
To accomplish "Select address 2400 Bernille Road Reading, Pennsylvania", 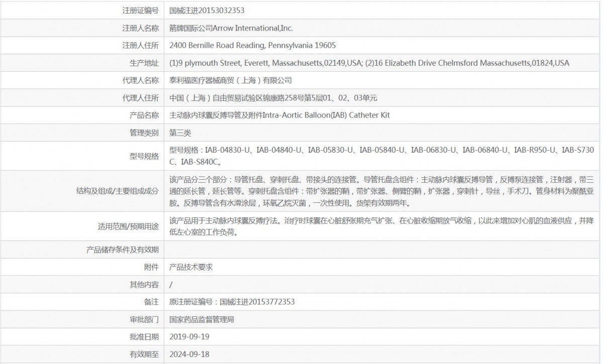I will click(253, 45).
